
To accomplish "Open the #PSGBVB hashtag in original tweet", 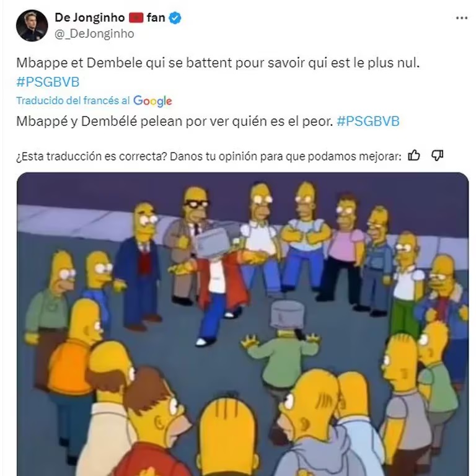I will coord(48,82).
